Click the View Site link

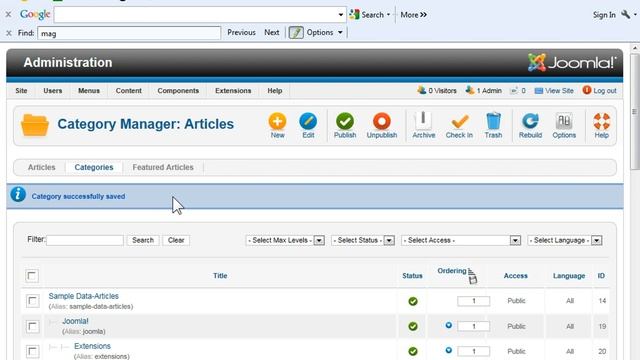click(x=554, y=91)
